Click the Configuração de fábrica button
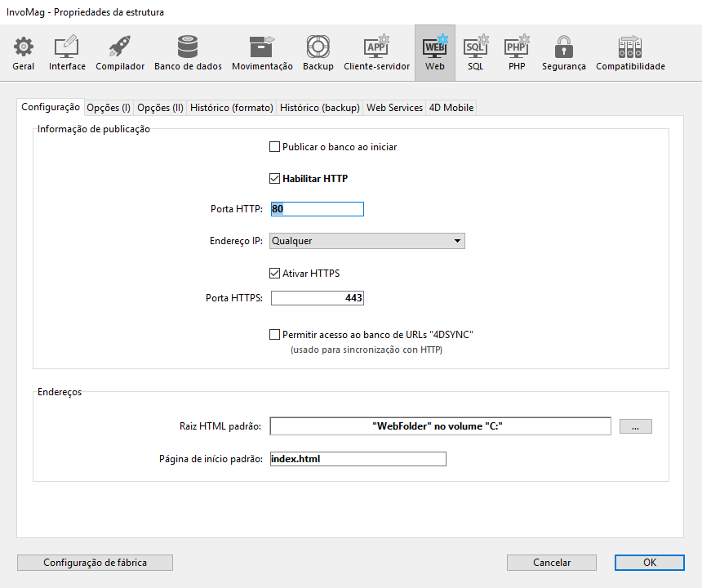 point(95,563)
